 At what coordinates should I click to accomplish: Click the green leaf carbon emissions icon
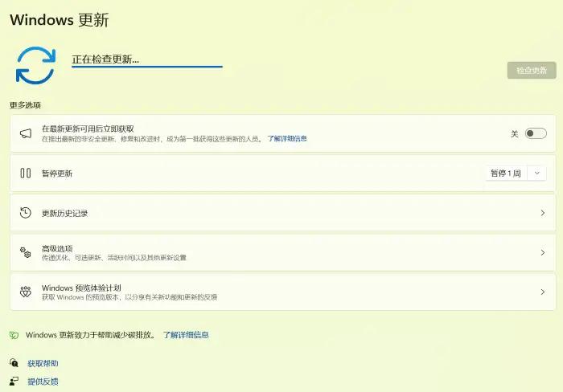click(x=14, y=335)
